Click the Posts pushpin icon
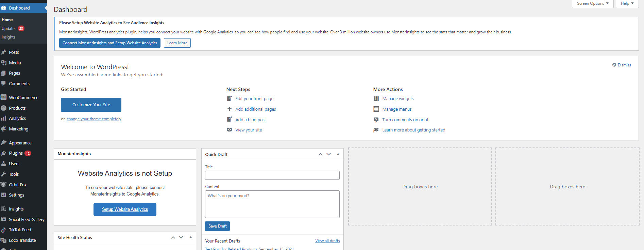644x250 pixels. click(4, 52)
